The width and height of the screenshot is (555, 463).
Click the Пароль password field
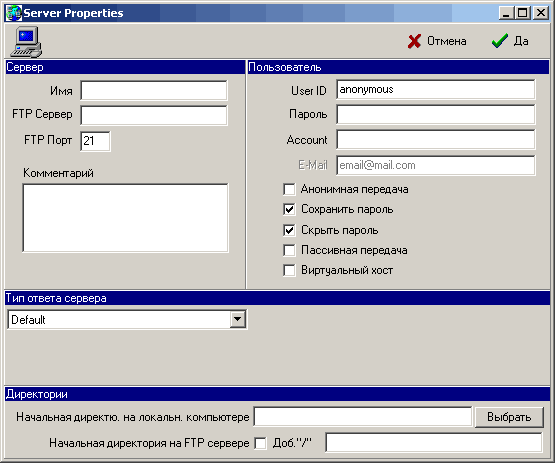[x=435, y=114]
